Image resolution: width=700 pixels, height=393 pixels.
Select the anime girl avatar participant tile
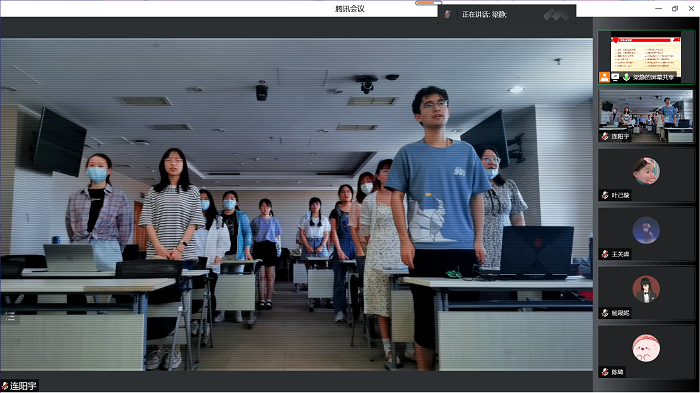pyautogui.click(x=646, y=289)
